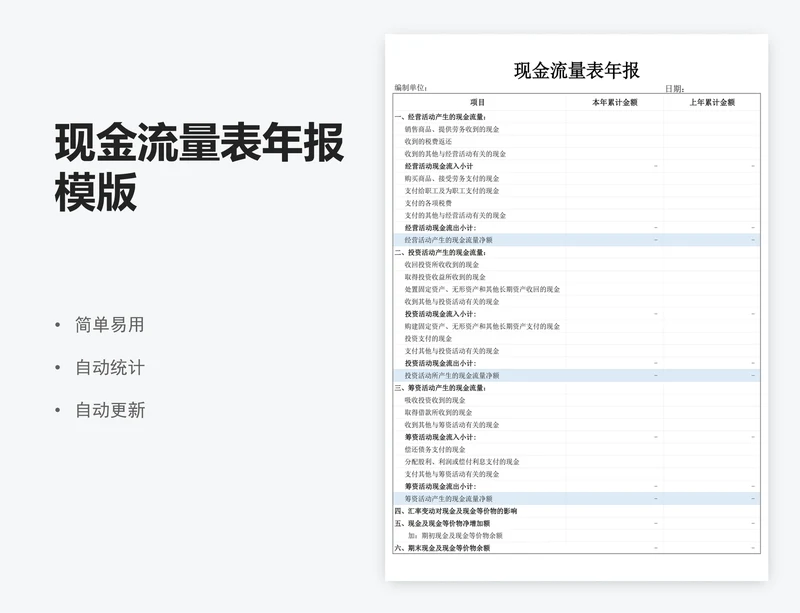Click row '经营活动现金流入小计'

click(577, 166)
